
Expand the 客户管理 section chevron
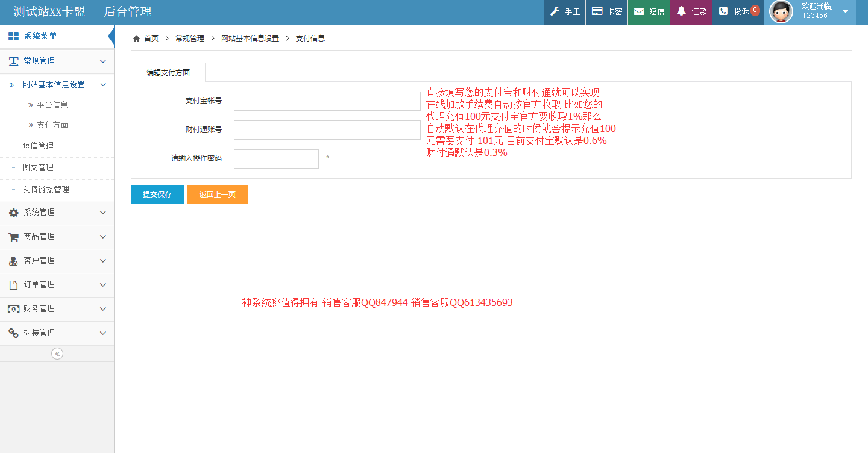103,260
